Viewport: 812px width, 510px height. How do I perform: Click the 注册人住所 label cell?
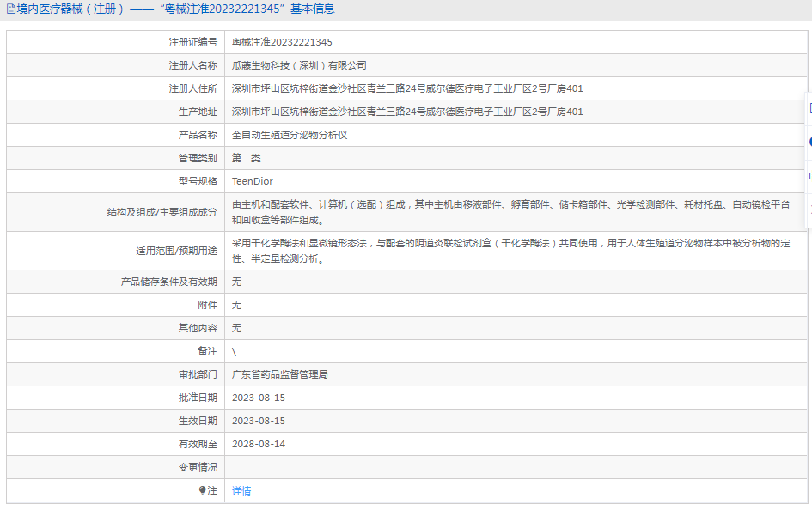115,89
